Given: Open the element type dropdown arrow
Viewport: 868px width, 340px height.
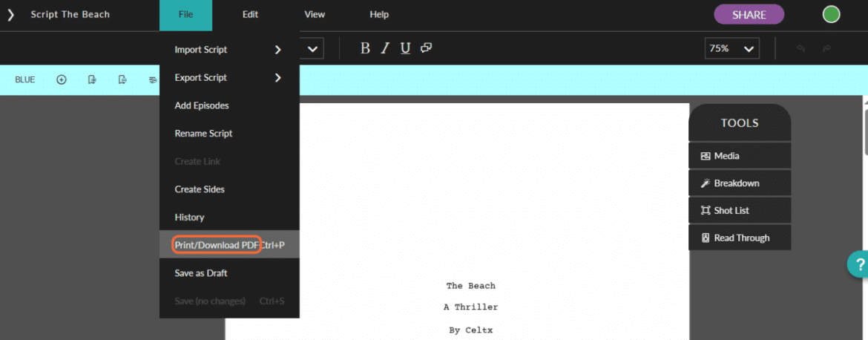Looking at the screenshot, I should tap(312, 49).
